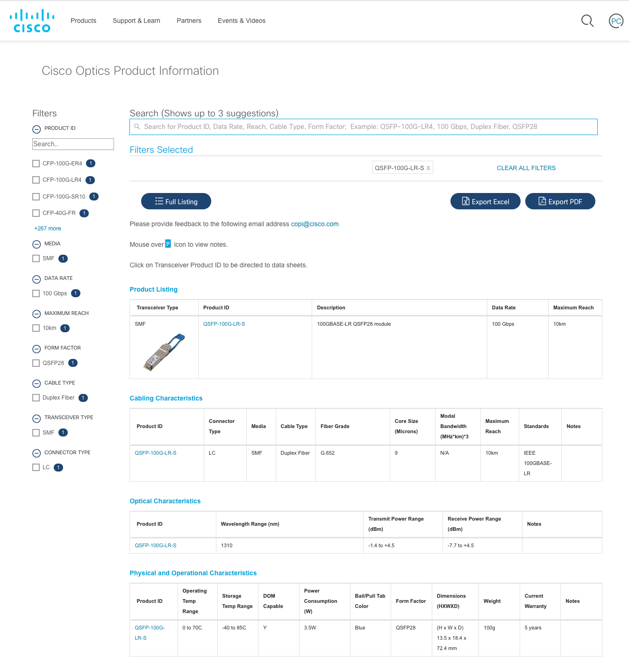The height and width of the screenshot is (672, 629).
Task: Collapse the CONNECTOR TYPE filter section
Action: [36, 453]
